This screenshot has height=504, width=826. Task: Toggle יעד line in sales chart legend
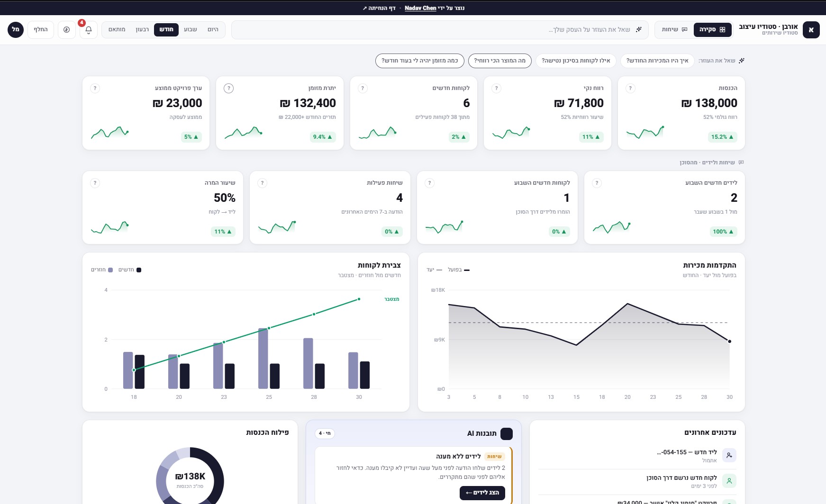(434, 270)
